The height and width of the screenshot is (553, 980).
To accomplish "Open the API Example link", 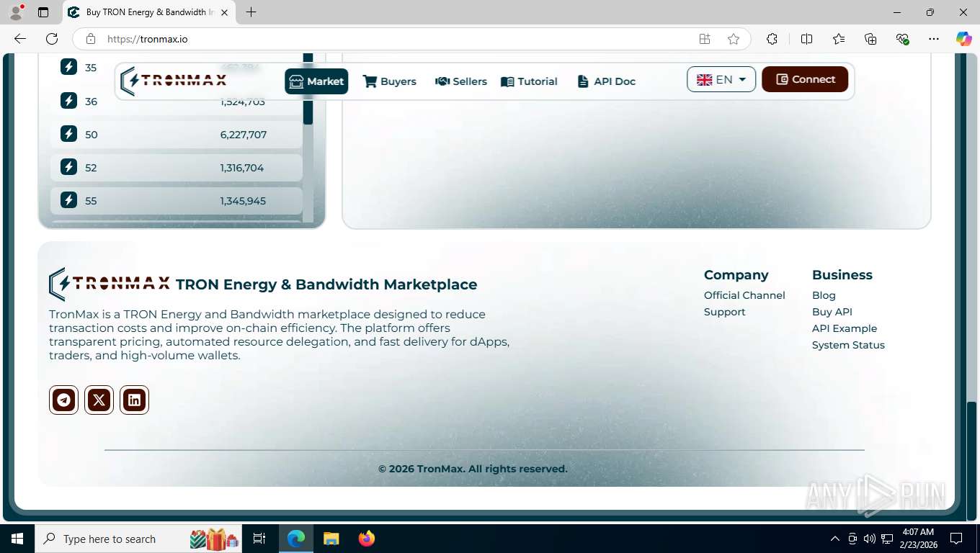I will tap(845, 328).
